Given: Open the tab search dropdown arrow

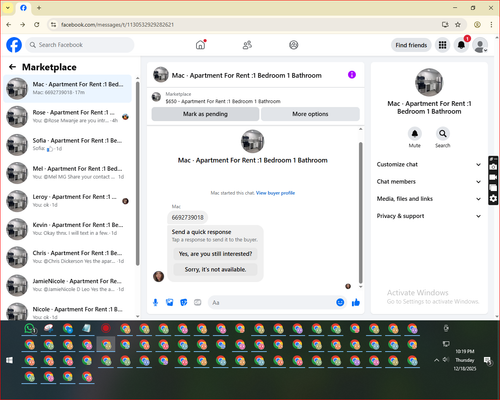Looking at the screenshot, I should pos(8,8).
